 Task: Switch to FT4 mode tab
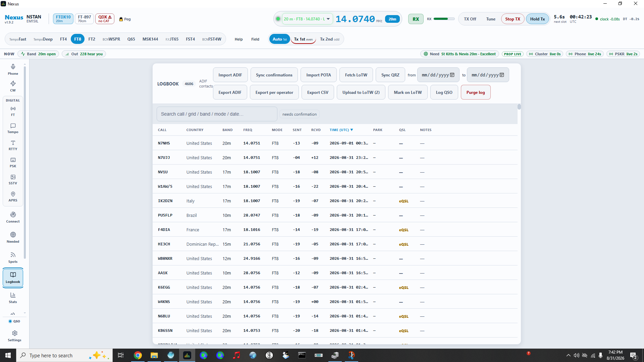pos(63,39)
